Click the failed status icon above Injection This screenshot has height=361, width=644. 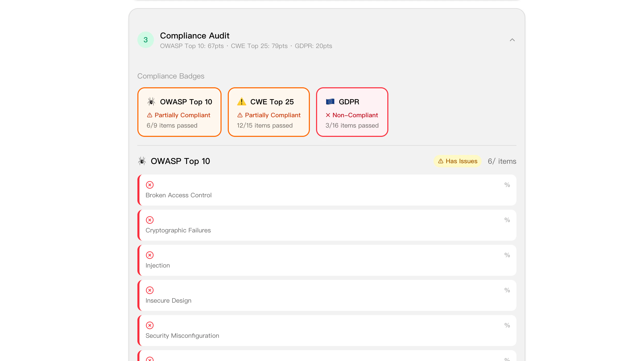(x=150, y=255)
